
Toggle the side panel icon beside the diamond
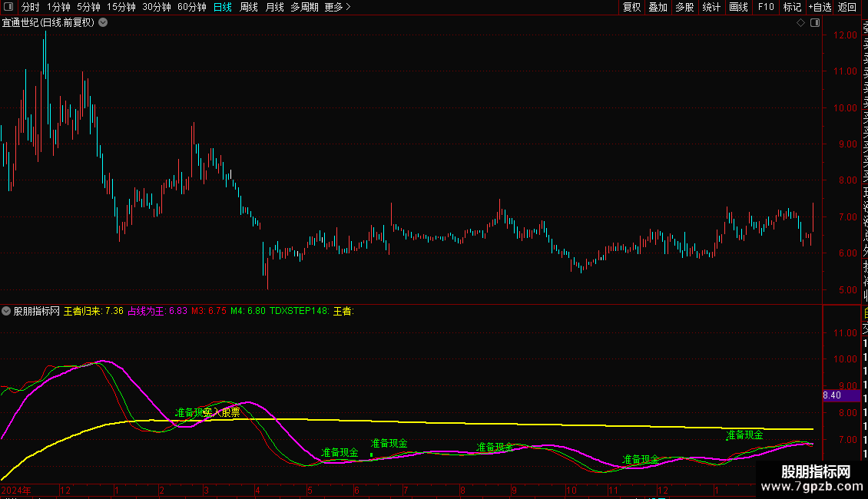[813, 23]
